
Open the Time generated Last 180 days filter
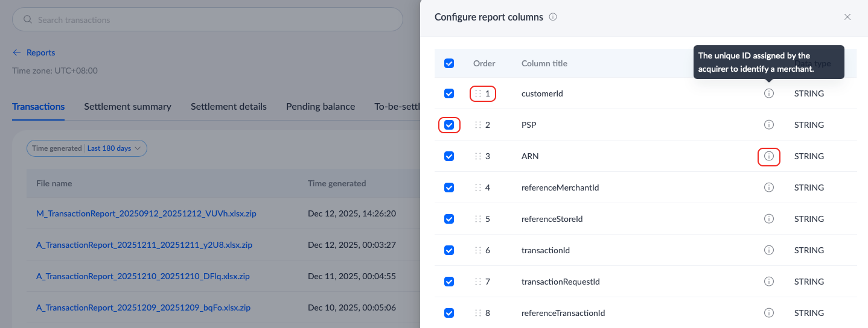click(87, 148)
